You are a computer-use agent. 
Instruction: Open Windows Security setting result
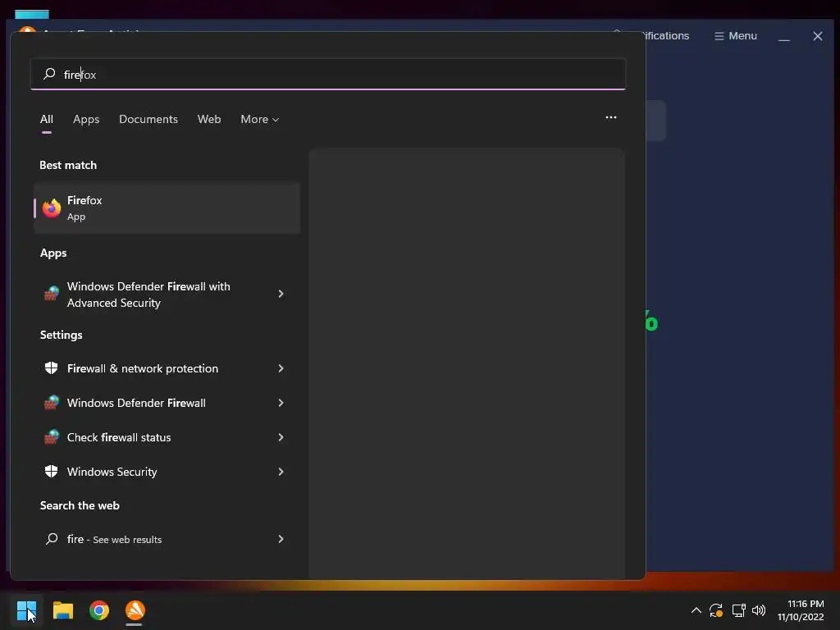click(167, 472)
